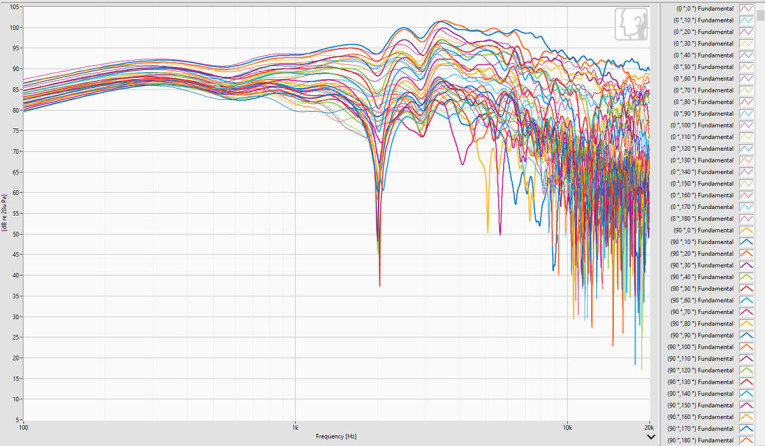The width and height of the screenshot is (765, 446).
Task: Expand the chevron below the 20k label
Action: 651,437
